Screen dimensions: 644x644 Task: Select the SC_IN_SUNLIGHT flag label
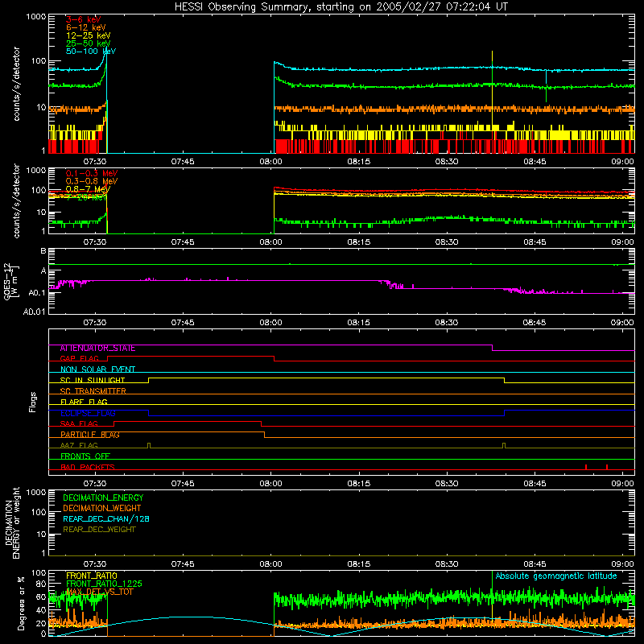[93, 380]
